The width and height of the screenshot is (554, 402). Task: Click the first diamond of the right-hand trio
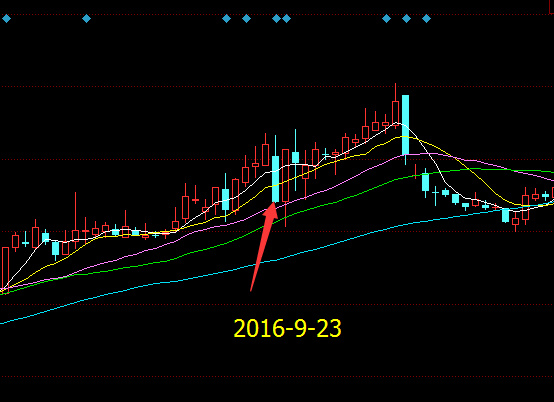387,18
